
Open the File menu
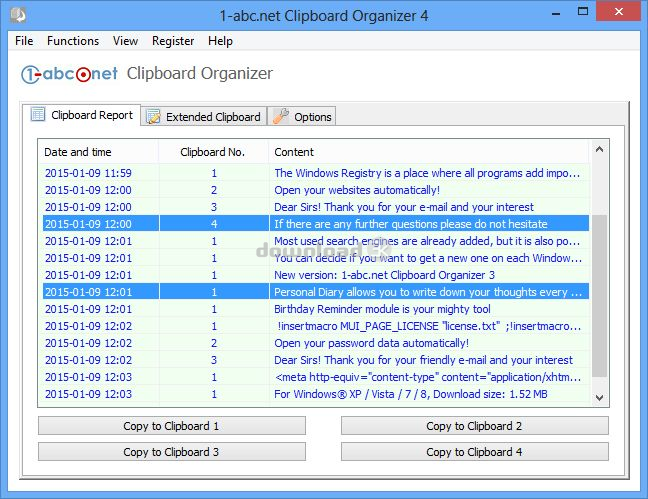point(24,41)
